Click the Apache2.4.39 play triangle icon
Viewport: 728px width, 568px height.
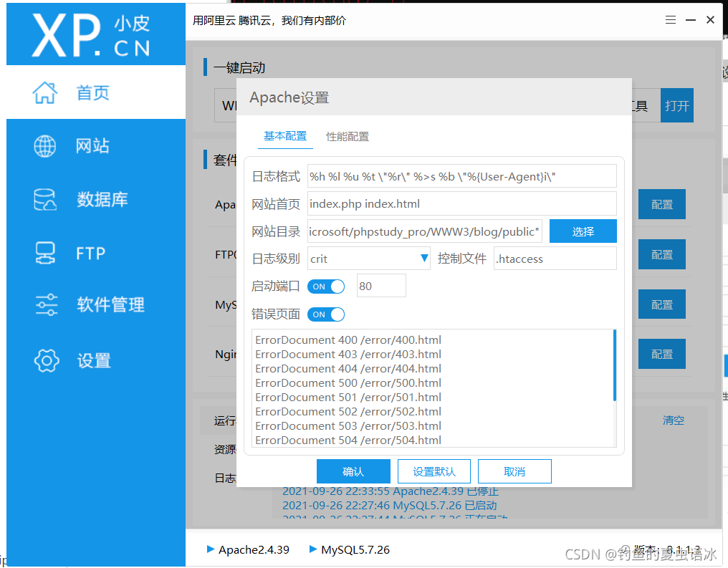coord(211,549)
